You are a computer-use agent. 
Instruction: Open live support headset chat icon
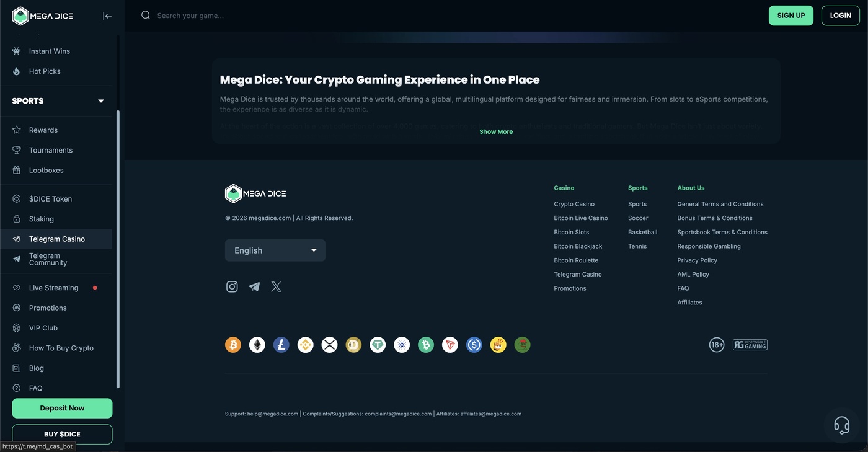(841, 425)
